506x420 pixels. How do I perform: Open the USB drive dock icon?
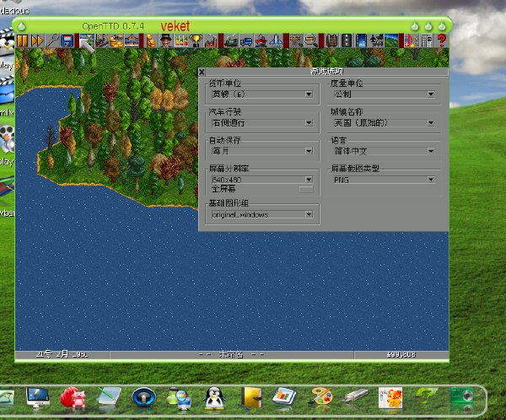pyautogui.click(x=355, y=396)
